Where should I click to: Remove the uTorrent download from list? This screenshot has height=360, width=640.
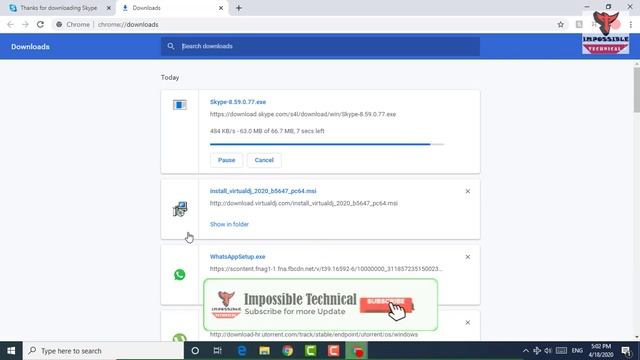[468, 322]
